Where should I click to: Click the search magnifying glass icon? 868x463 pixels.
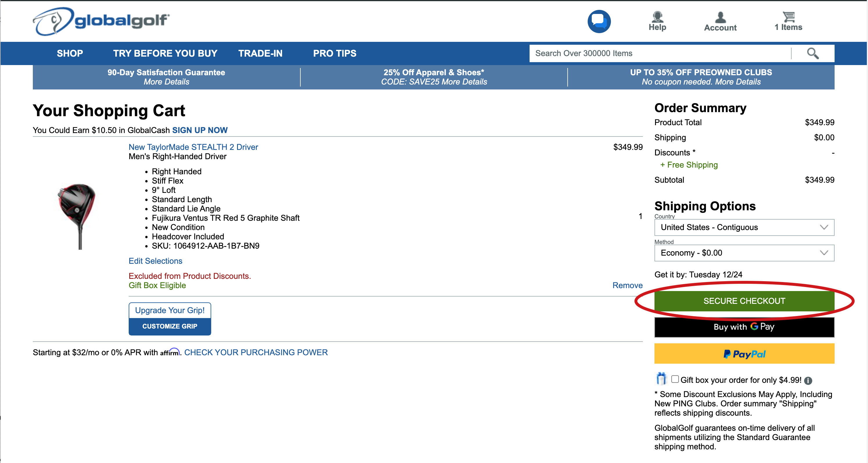click(x=813, y=53)
